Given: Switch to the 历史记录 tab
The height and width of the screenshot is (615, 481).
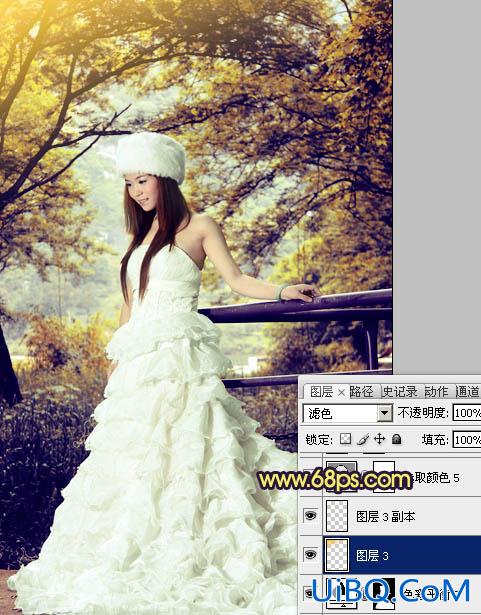Looking at the screenshot, I should pyautogui.click(x=399, y=391).
